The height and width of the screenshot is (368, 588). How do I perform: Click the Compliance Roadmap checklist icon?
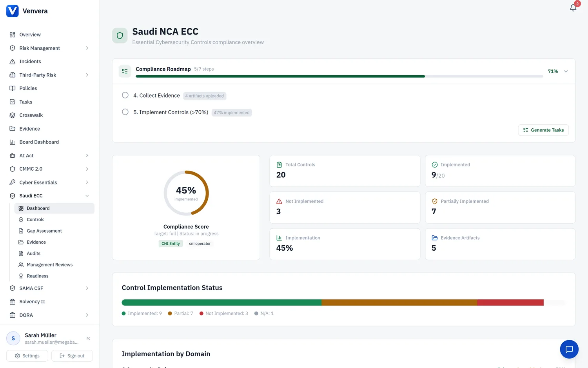[125, 71]
